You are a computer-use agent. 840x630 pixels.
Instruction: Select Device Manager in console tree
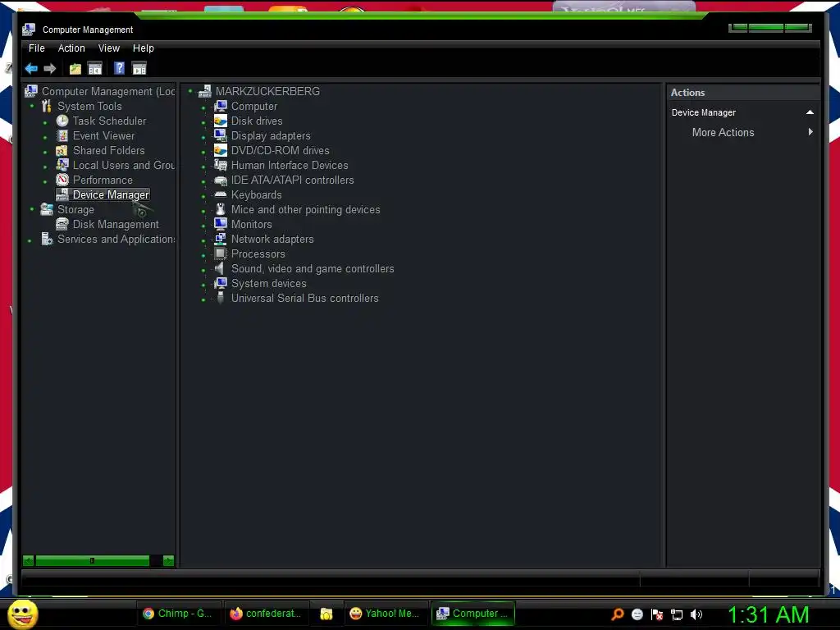[111, 195]
